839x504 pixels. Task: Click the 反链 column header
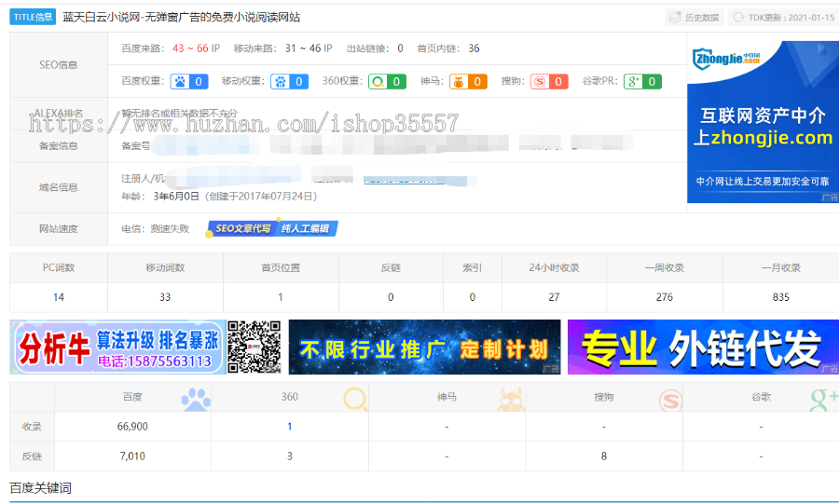391,267
